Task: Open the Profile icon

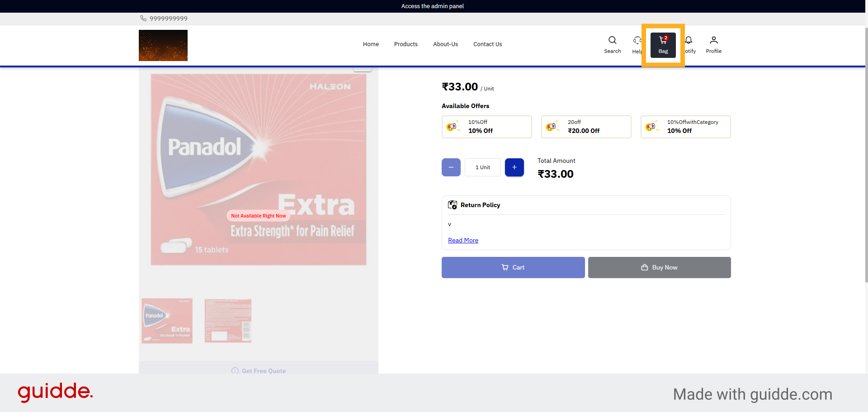Action: 713,40
